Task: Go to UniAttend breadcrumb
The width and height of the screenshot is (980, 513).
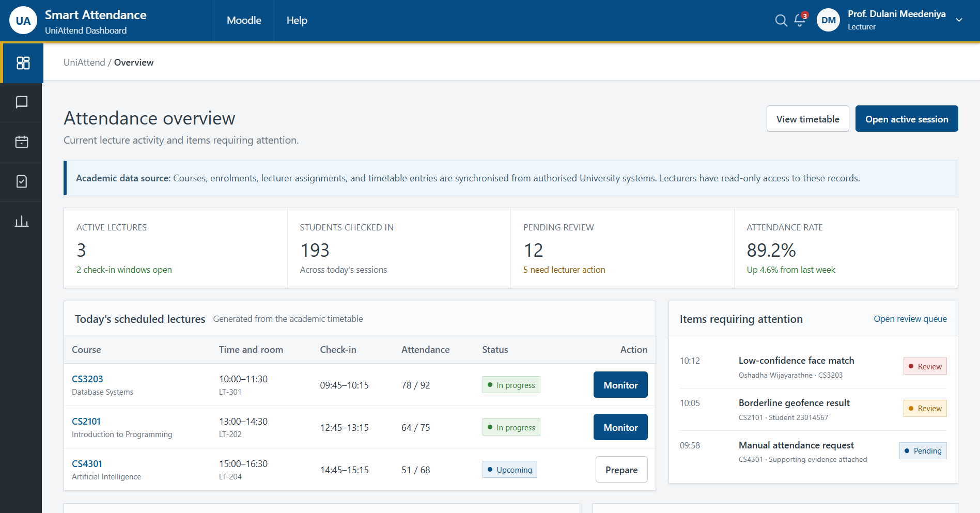Action: point(84,63)
